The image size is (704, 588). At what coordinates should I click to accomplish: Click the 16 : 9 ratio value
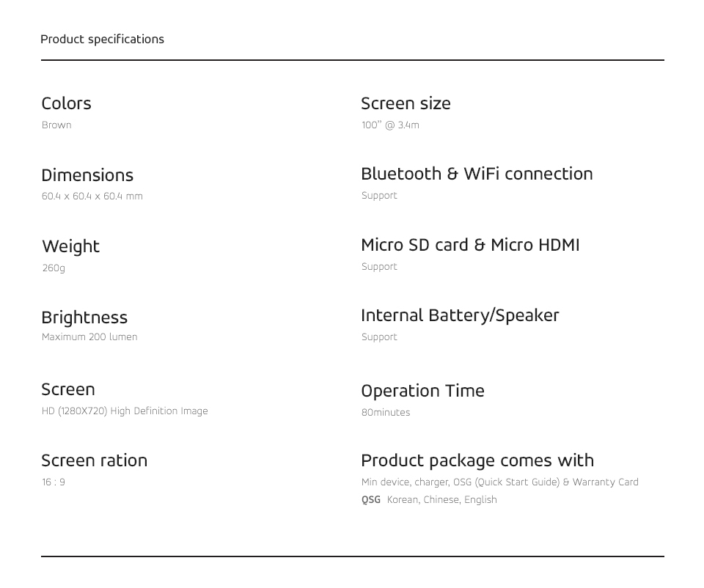(x=54, y=482)
